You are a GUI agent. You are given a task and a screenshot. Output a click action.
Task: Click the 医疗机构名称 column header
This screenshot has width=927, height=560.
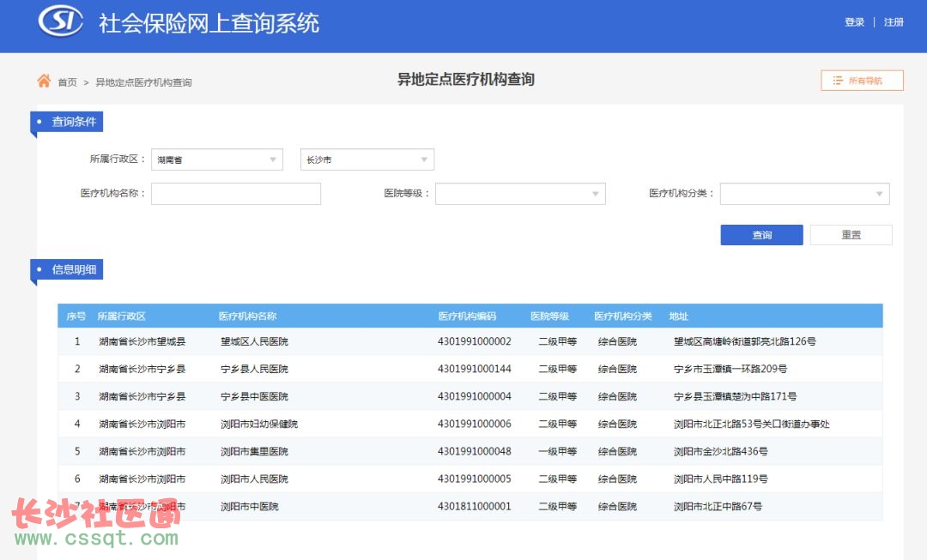tap(248, 316)
